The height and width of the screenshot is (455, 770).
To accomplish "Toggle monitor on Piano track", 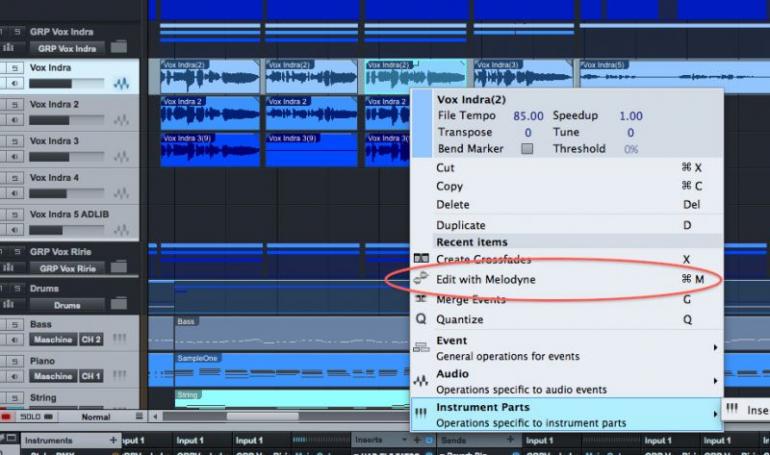I will [x=15, y=376].
